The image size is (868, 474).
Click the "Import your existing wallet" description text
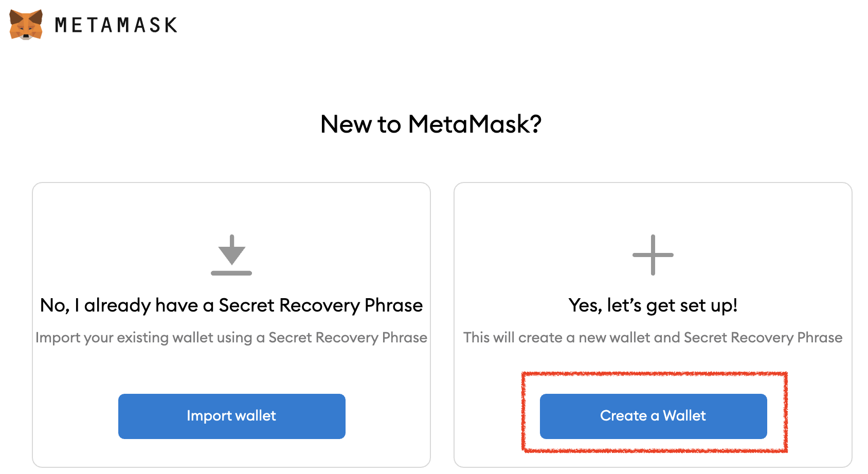click(231, 337)
